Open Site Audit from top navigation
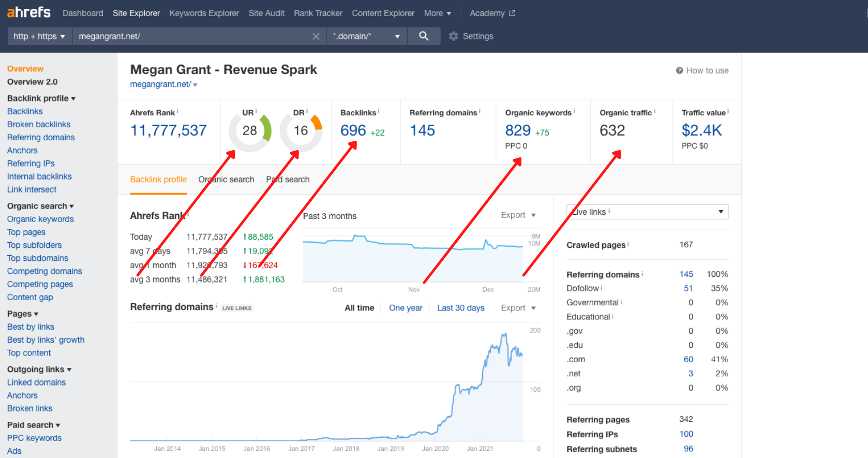The width and height of the screenshot is (868, 458). pos(266,13)
